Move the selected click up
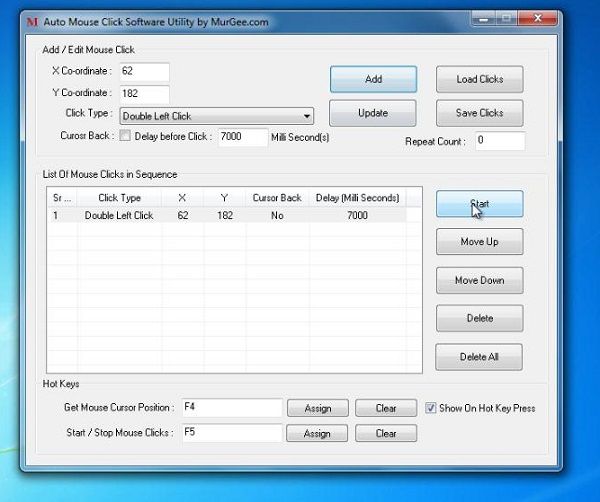The image size is (600, 502). point(479,242)
